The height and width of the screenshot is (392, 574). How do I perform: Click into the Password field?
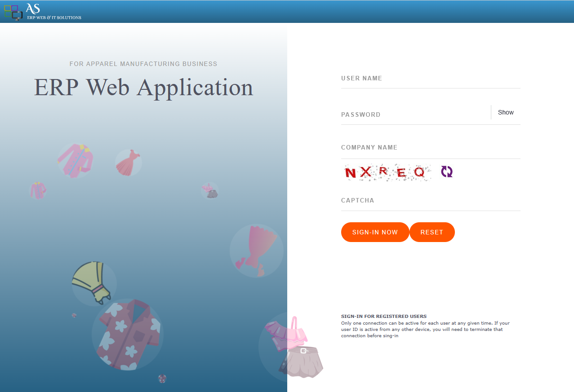(414, 115)
